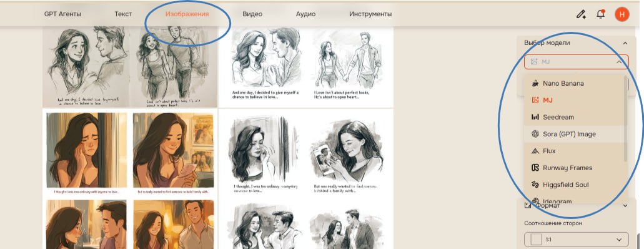Screen dimensions: 644x249
Task: Open bottom color image of couple toasting
Action: pyautogui.click(x=87, y=225)
